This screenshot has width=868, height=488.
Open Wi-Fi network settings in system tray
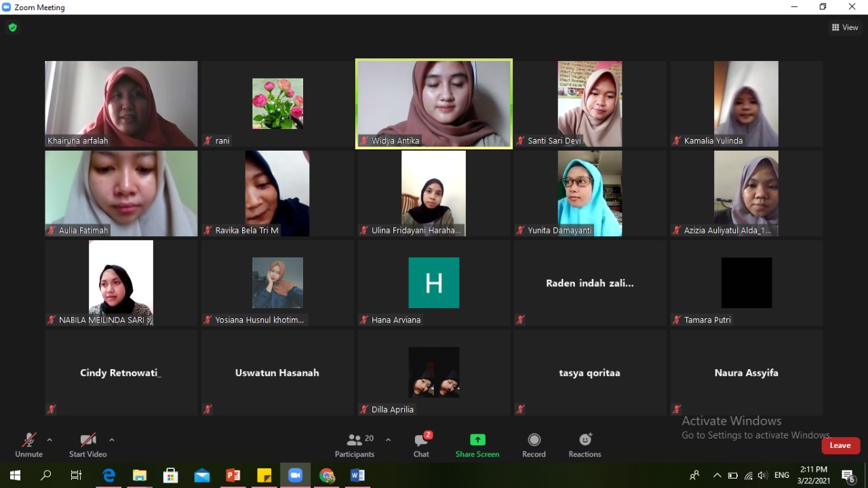click(x=748, y=475)
